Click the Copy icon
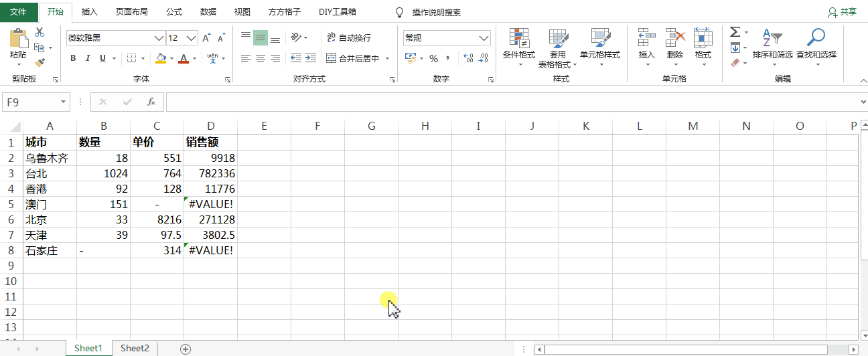 [x=39, y=48]
